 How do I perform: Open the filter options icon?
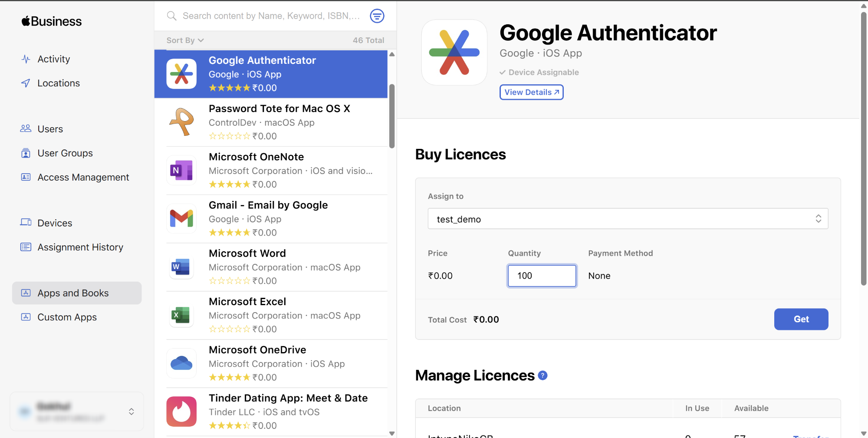[x=377, y=16]
